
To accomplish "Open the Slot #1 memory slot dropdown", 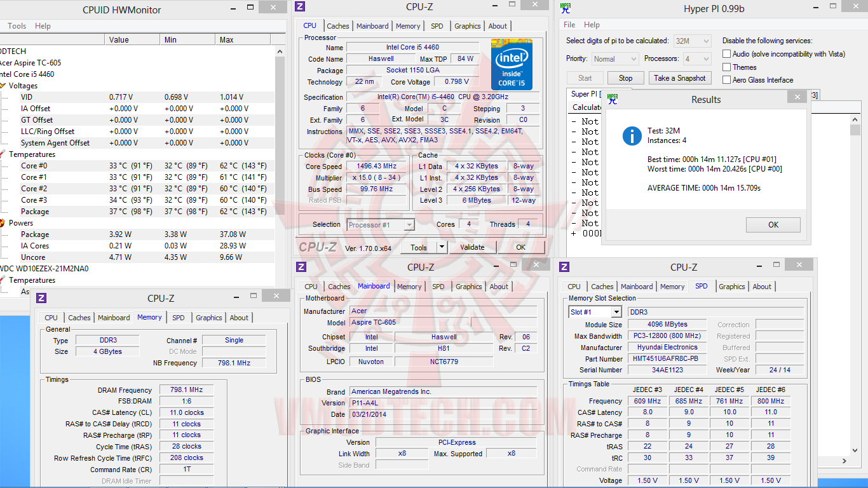I will (595, 312).
